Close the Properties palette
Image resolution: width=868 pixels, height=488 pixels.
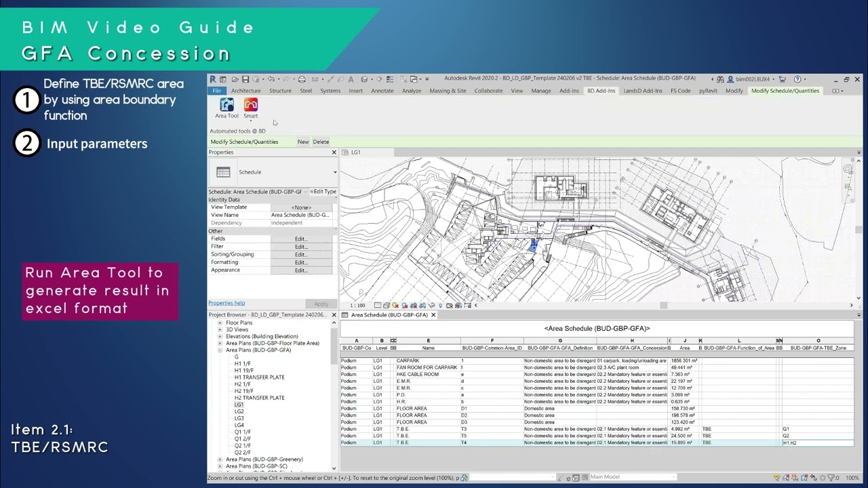coord(334,152)
